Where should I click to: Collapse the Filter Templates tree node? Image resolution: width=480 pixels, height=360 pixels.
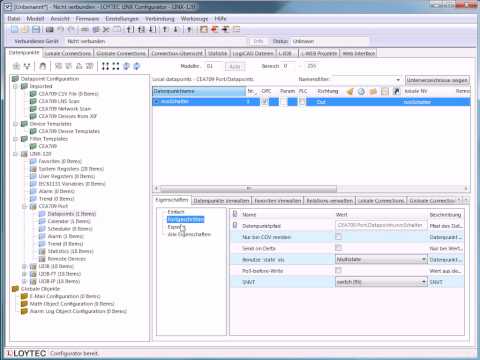[x=15, y=139]
